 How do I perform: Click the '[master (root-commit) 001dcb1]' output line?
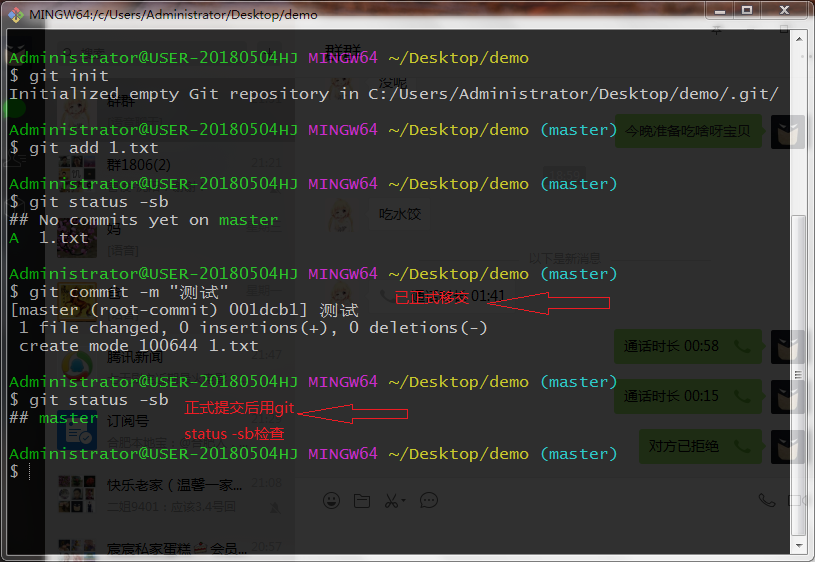[x=185, y=310]
